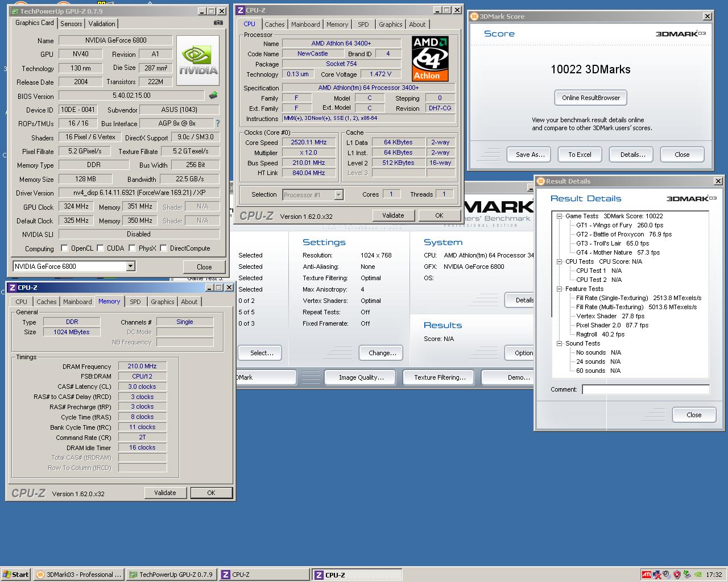Click the AMD Athlon 64 logo
Viewport: 728px width, 582px height.
(431, 59)
